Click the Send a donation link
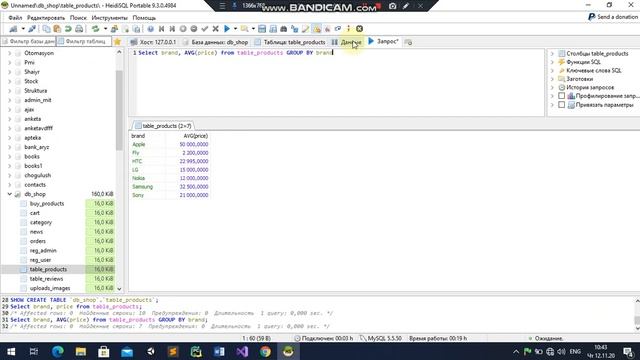 pyautogui.click(x=613, y=17)
